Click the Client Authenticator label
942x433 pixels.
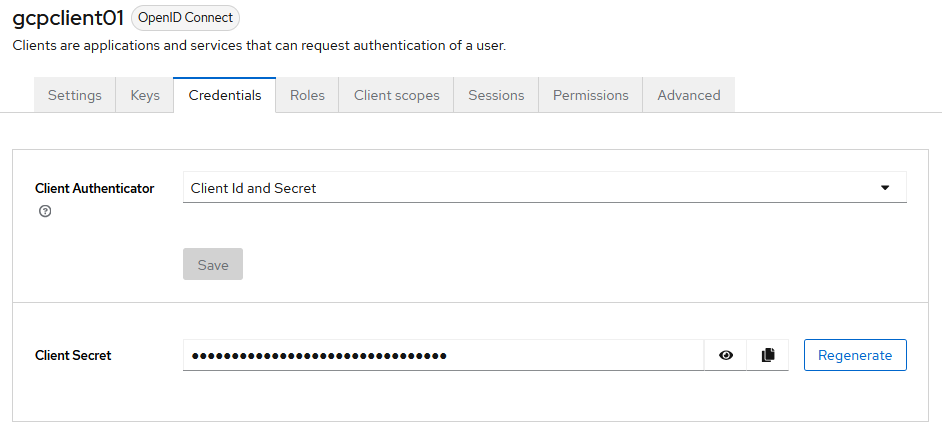pos(95,188)
